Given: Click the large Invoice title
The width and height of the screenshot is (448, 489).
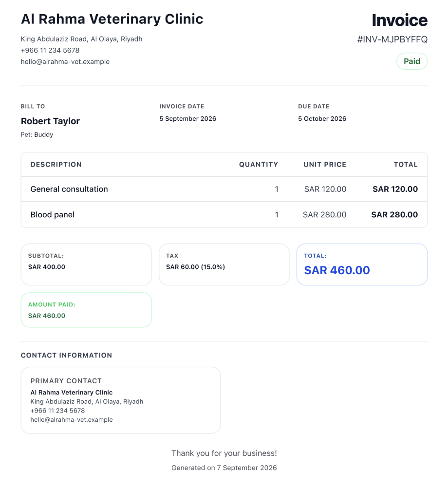Looking at the screenshot, I should coord(400,20).
